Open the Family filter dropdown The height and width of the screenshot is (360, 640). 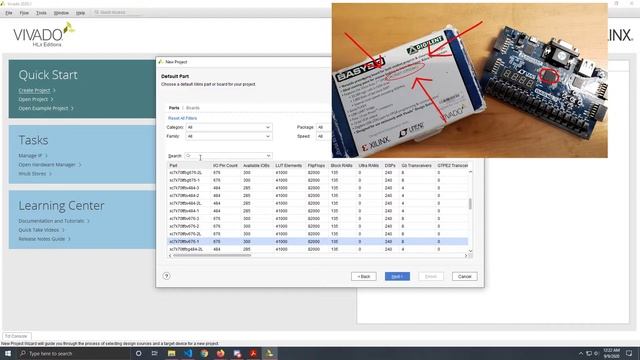click(229, 136)
